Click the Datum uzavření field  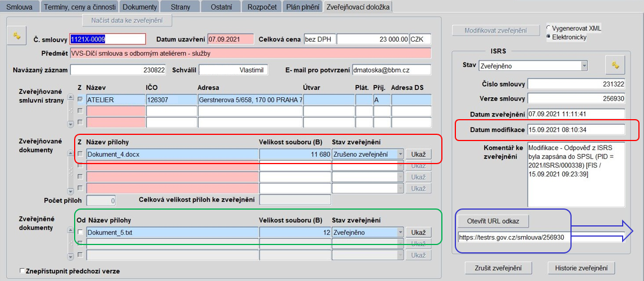(231, 39)
